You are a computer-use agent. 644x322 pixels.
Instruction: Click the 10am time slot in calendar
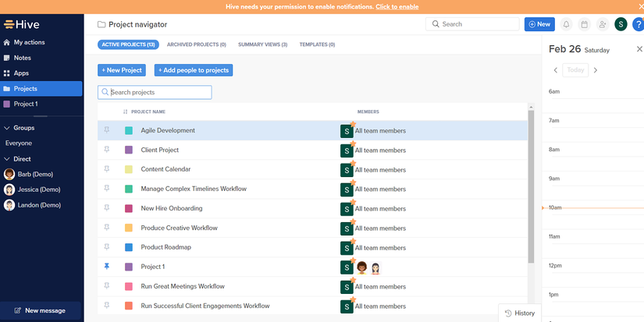point(593,208)
